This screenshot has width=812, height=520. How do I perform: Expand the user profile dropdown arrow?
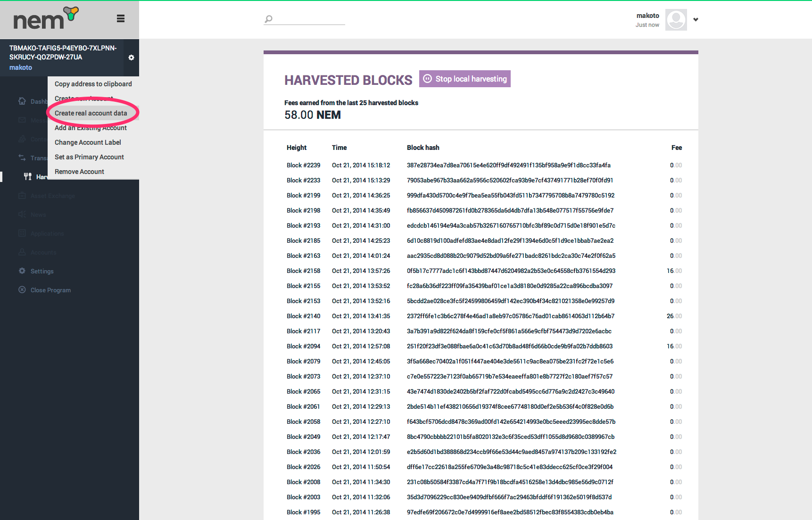[x=696, y=20]
